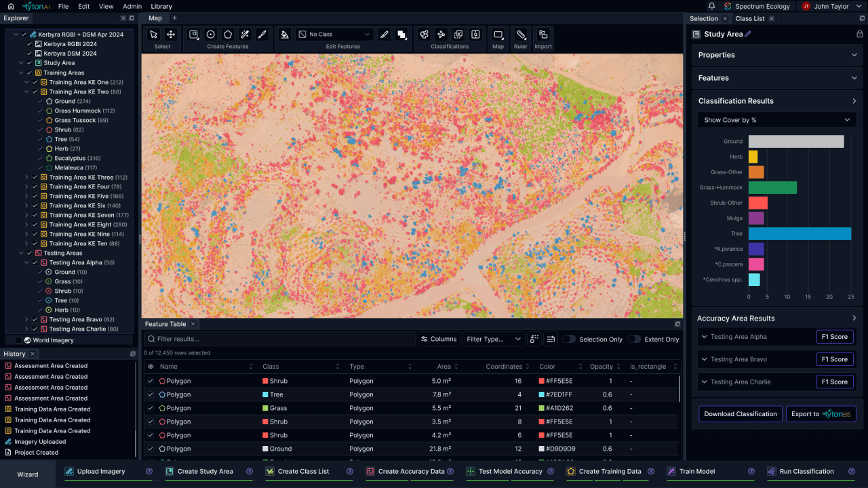Uncheck Kerbyra DSM 2024 layer checkbox

pyautogui.click(x=29, y=54)
